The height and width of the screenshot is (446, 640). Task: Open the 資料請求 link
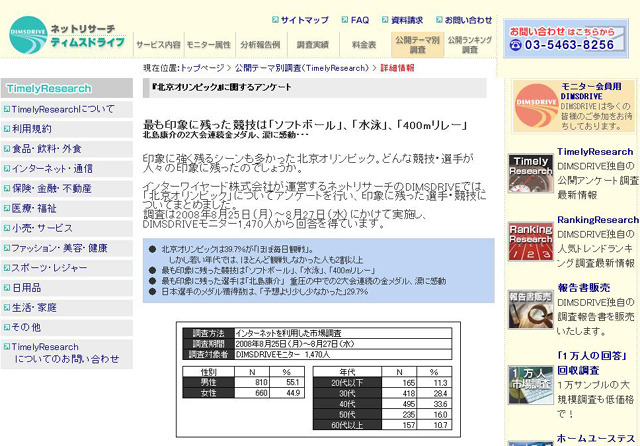tap(407, 20)
